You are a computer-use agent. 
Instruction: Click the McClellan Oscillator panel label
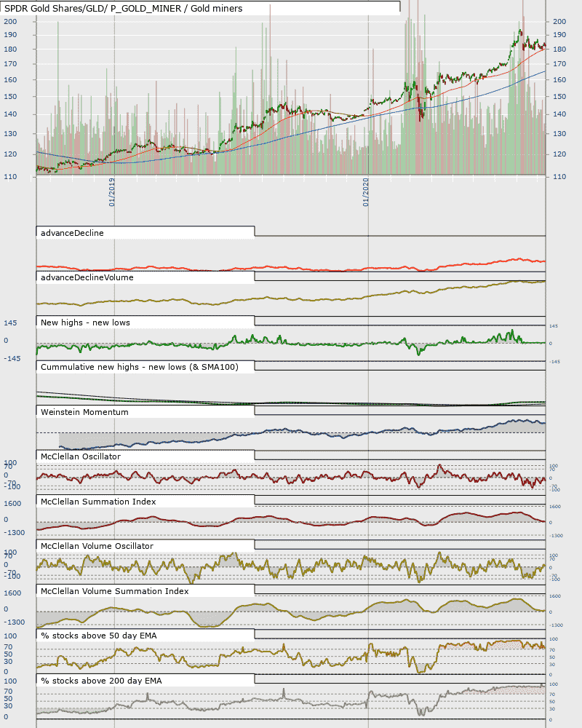80,456
